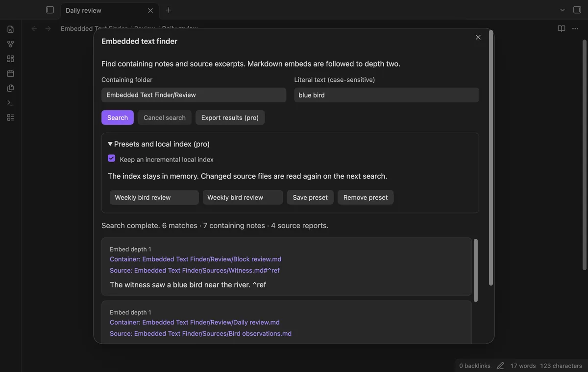
Task: Click 0 backlinks in status bar
Action: click(475, 366)
